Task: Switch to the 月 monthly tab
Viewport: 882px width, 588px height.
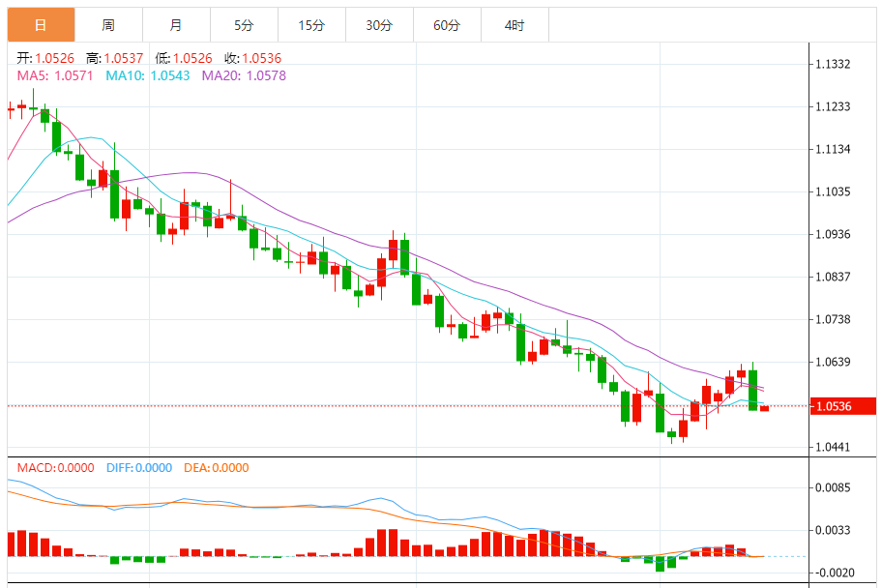Action: pos(176,25)
